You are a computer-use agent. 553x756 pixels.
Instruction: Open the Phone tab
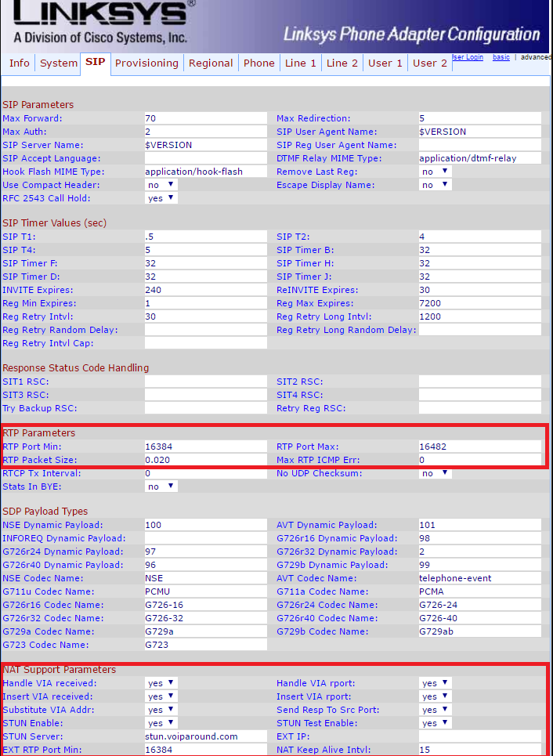[259, 63]
